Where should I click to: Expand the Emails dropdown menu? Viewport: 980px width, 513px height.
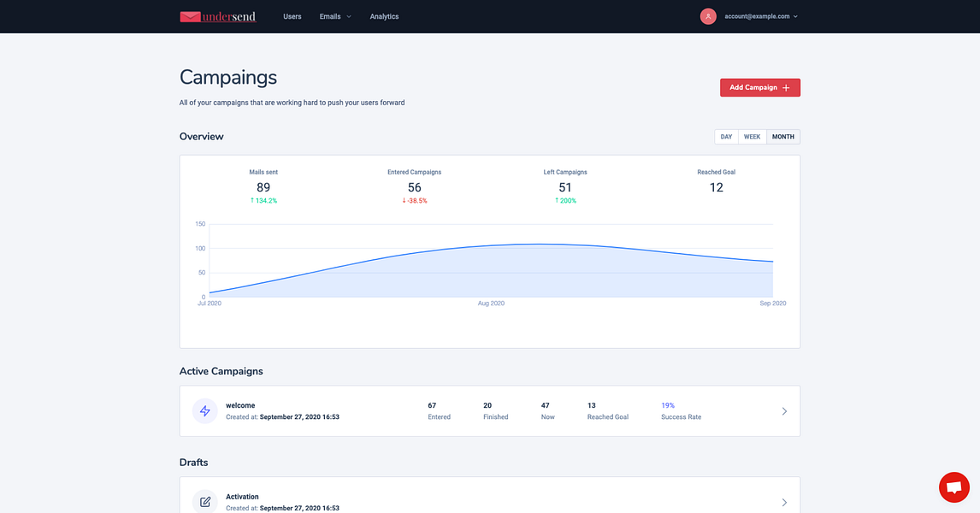335,17
